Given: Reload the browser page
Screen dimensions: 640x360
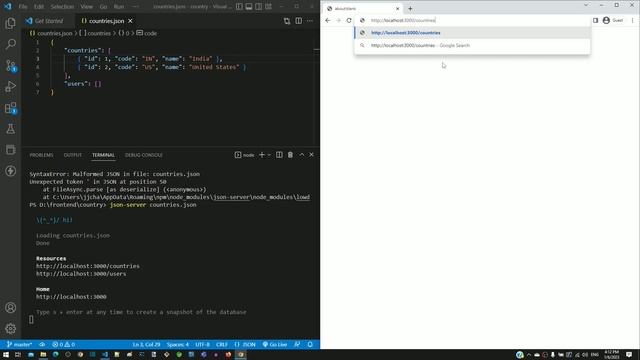Looking at the screenshot, I should (349, 20).
